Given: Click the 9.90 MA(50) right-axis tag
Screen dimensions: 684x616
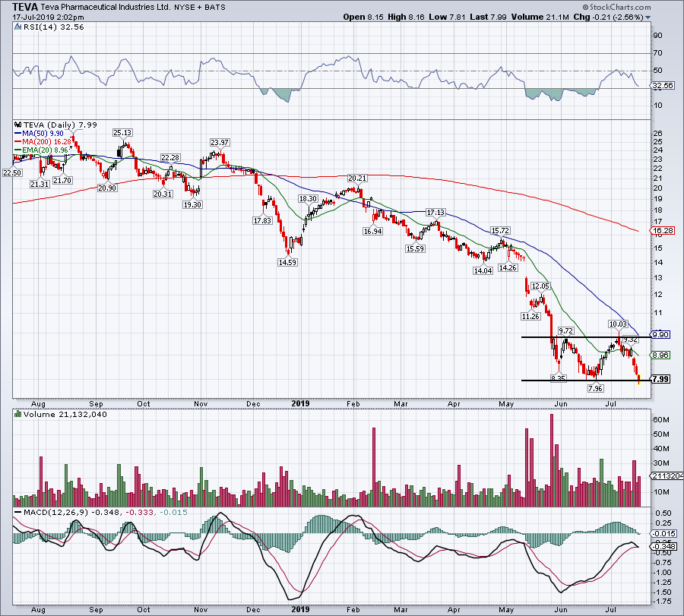Looking at the screenshot, I should coord(660,334).
